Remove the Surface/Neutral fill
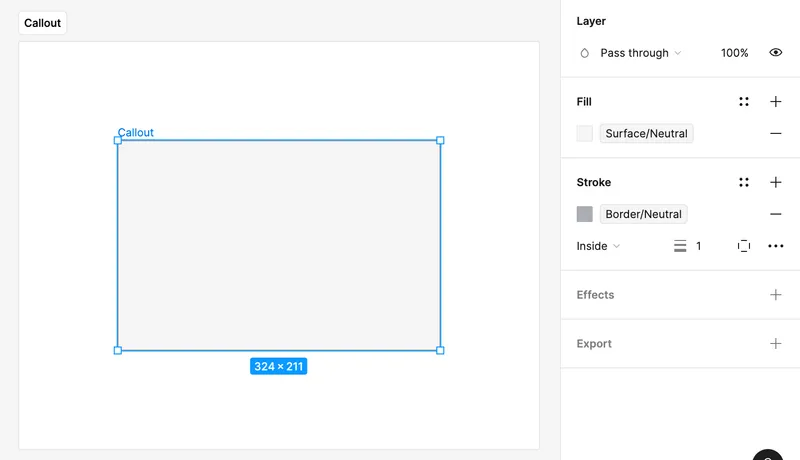 tap(775, 133)
